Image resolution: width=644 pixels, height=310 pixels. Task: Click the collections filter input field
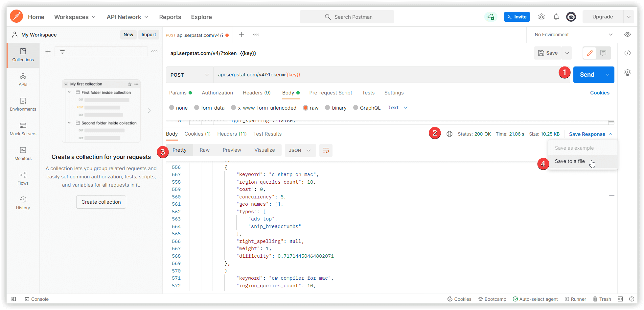click(x=102, y=51)
